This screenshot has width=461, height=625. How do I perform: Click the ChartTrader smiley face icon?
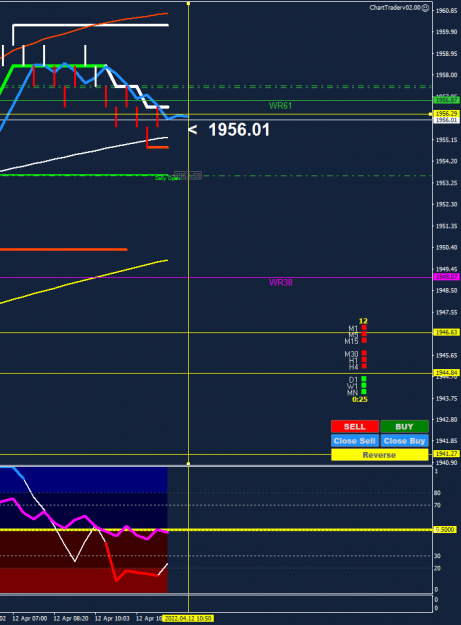click(x=426, y=8)
